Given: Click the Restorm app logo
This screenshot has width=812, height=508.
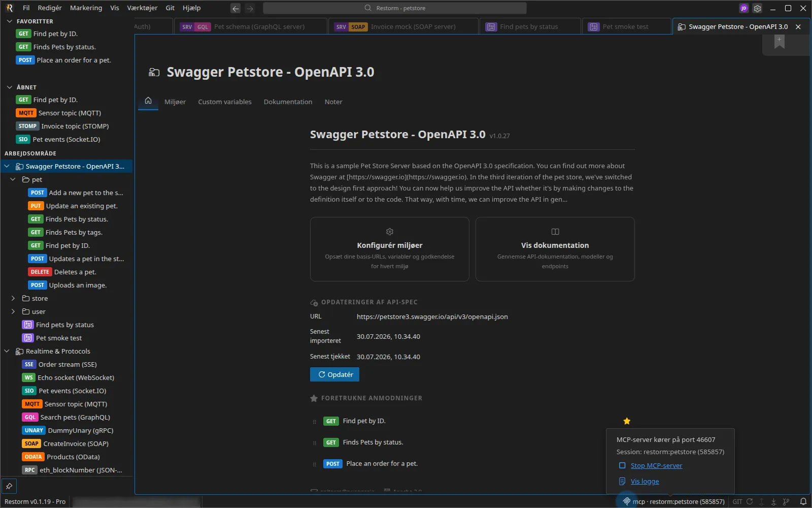Looking at the screenshot, I should (x=9, y=8).
